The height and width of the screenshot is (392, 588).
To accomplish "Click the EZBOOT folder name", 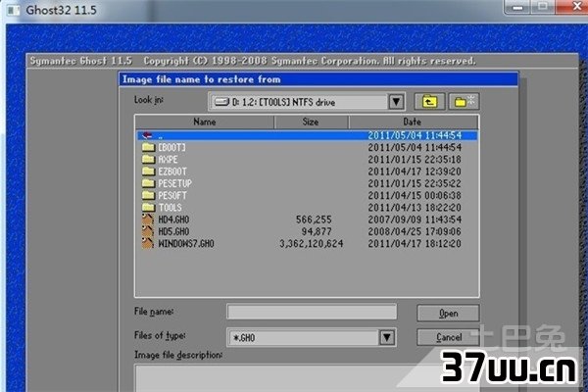I will click(172, 171).
